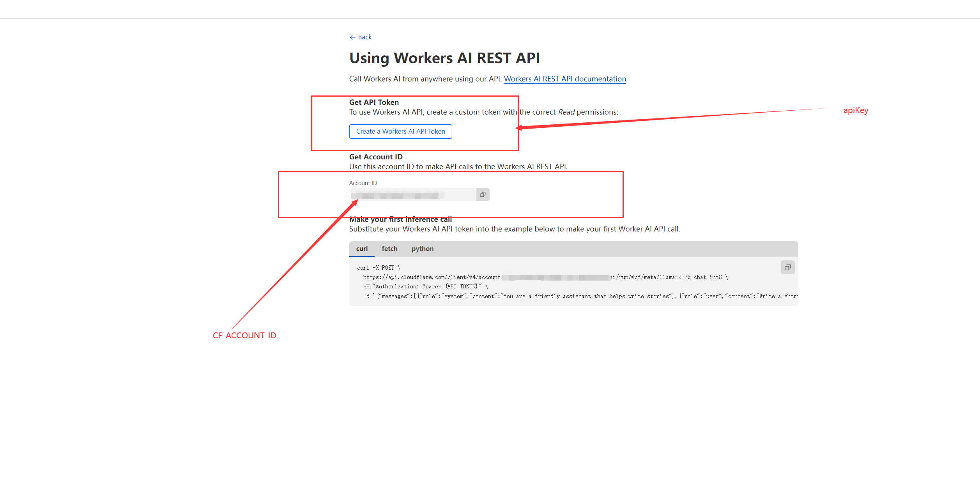This screenshot has height=491, width=980.
Task: Switch to the fetch code tab
Action: tap(389, 249)
